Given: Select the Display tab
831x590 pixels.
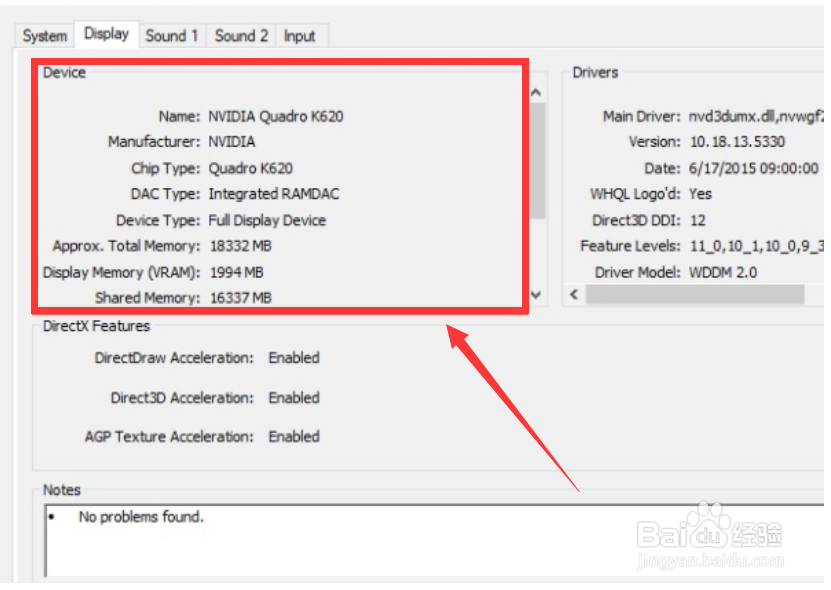Looking at the screenshot, I should (x=107, y=34).
